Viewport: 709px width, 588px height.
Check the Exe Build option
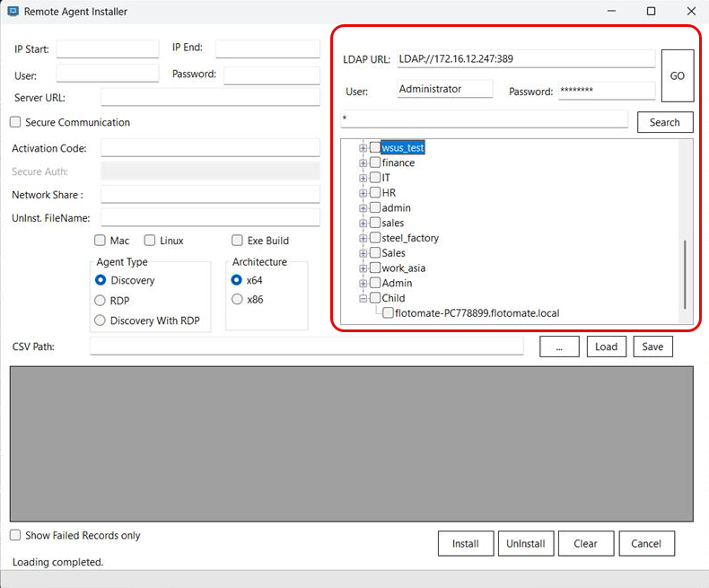pos(238,241)
